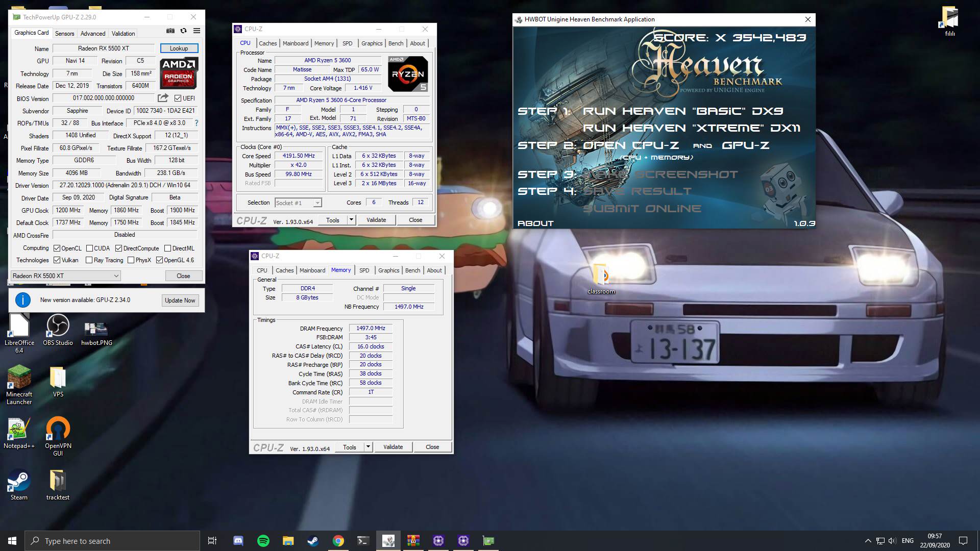Click the ENG language indicator

point(908,541)
